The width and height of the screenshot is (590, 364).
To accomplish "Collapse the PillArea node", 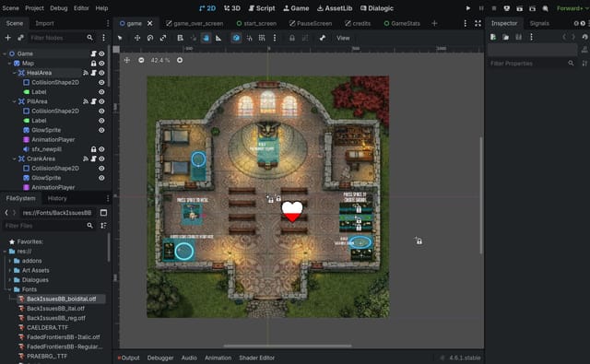I will 15,101.
